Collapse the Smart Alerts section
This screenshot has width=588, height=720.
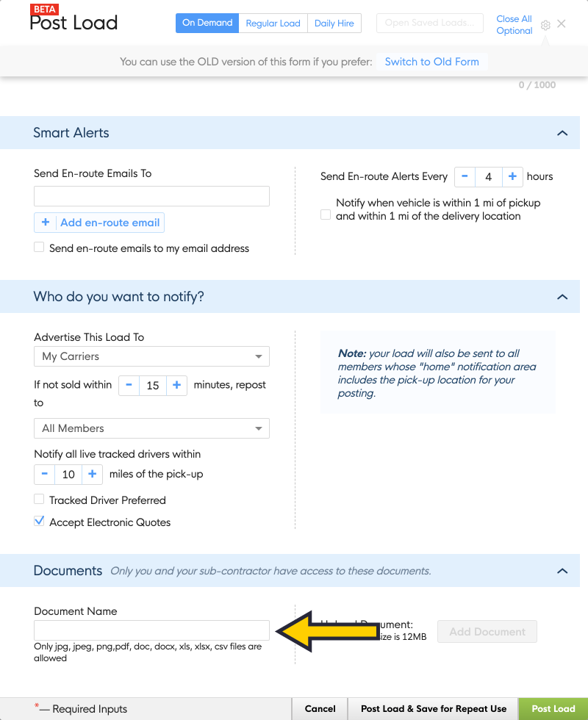coord(562,133)
